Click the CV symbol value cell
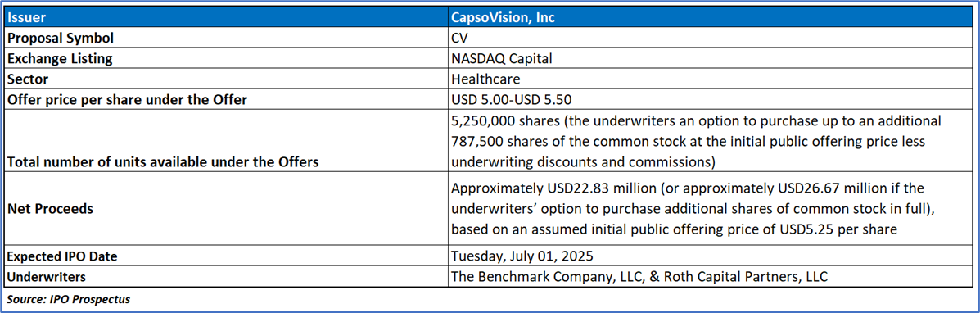Screen dimensions: 980x313 [712, 39]
